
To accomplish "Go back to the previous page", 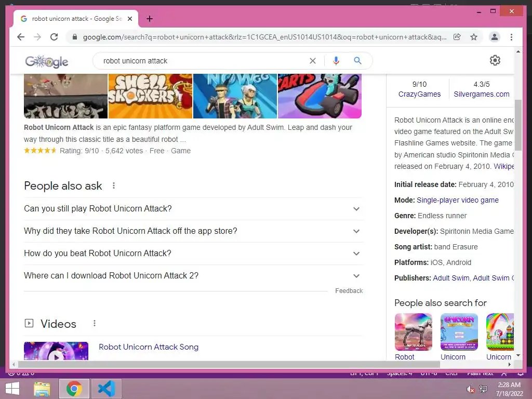I will (x=21, y=37).
